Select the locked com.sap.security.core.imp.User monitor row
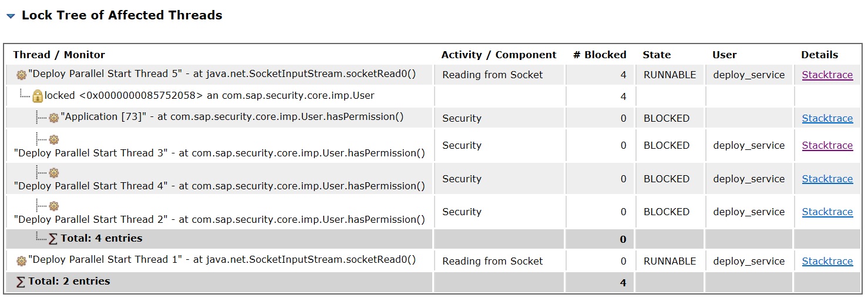This screenshot has height=301, width=868. click(x=433, y=96)
